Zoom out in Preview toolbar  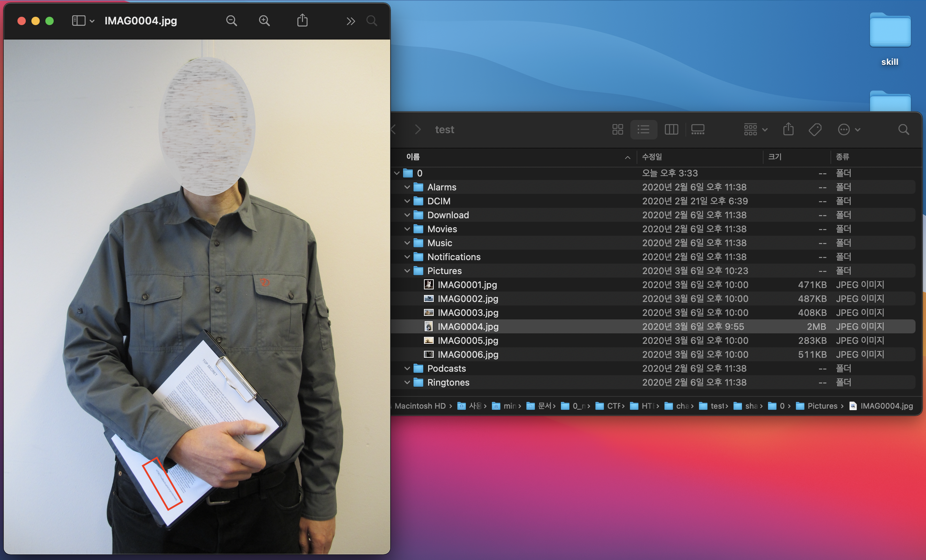point(231,21)
